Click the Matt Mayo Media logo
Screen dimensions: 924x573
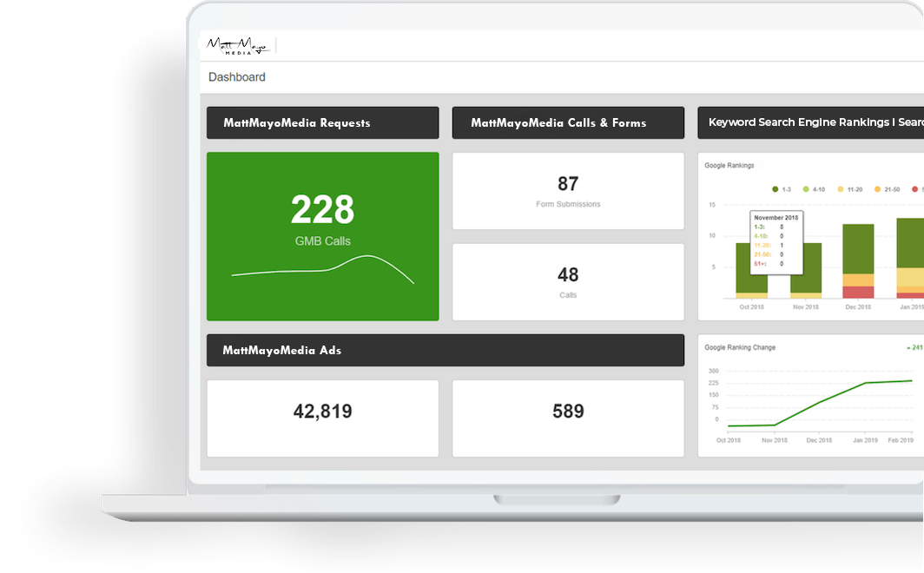point(236,46)
